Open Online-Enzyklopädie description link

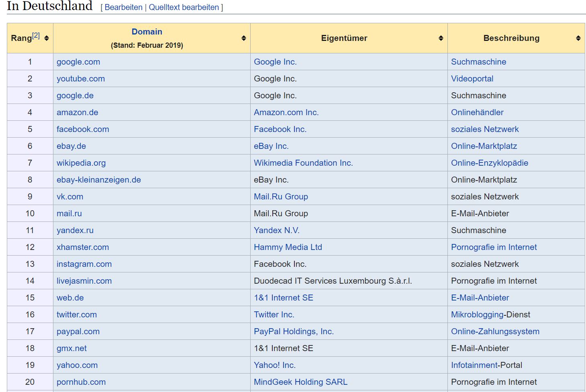coord(490,163)
